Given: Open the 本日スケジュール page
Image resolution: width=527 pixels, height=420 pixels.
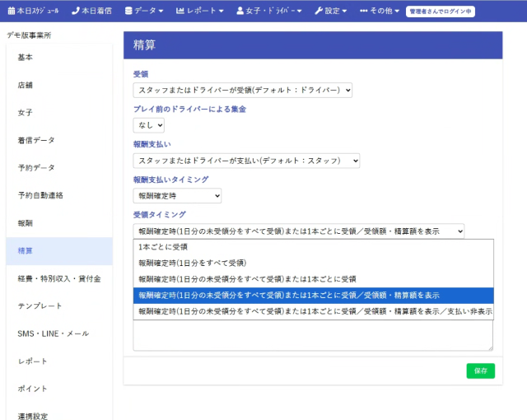Looking at the screenshot, I should (x=33, y=11).
